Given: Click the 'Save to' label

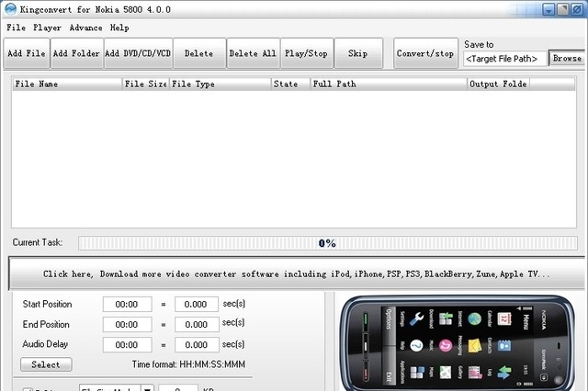Looking at the screenshot, I should [x=479, y=44].
